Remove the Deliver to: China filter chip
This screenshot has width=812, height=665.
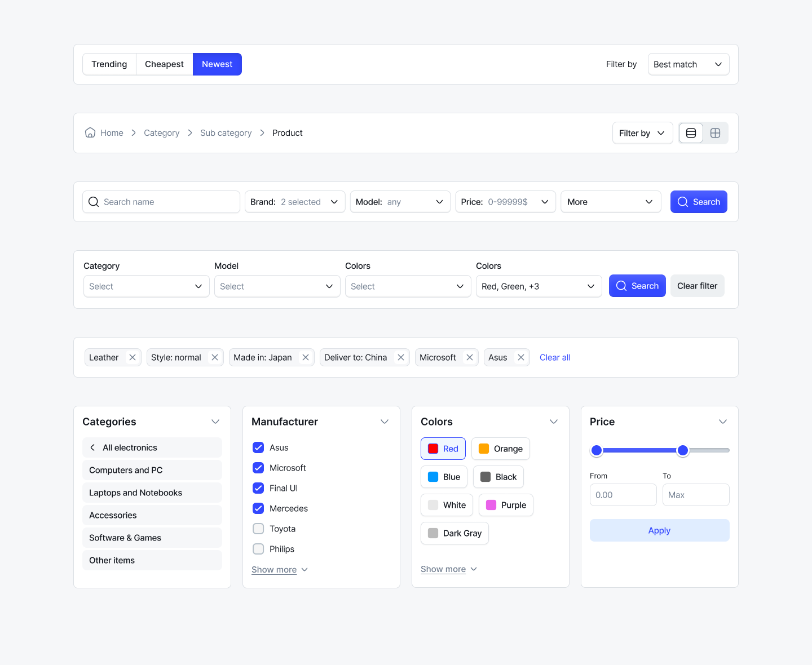click(400, 357)
